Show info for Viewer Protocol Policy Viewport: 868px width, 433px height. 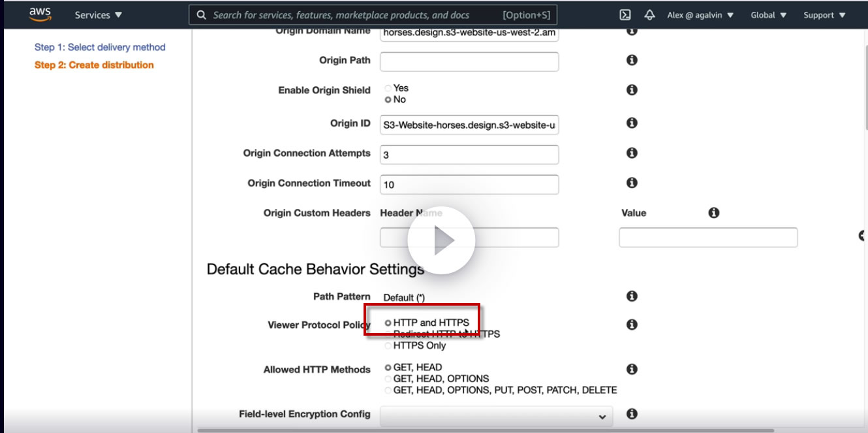click(x=632, y=325)
